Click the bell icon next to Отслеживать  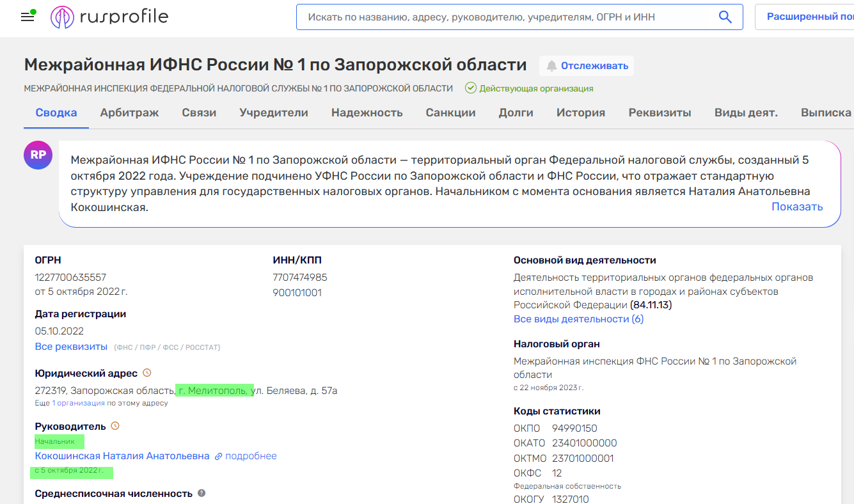pyautogui.click(x=551, y=65)
